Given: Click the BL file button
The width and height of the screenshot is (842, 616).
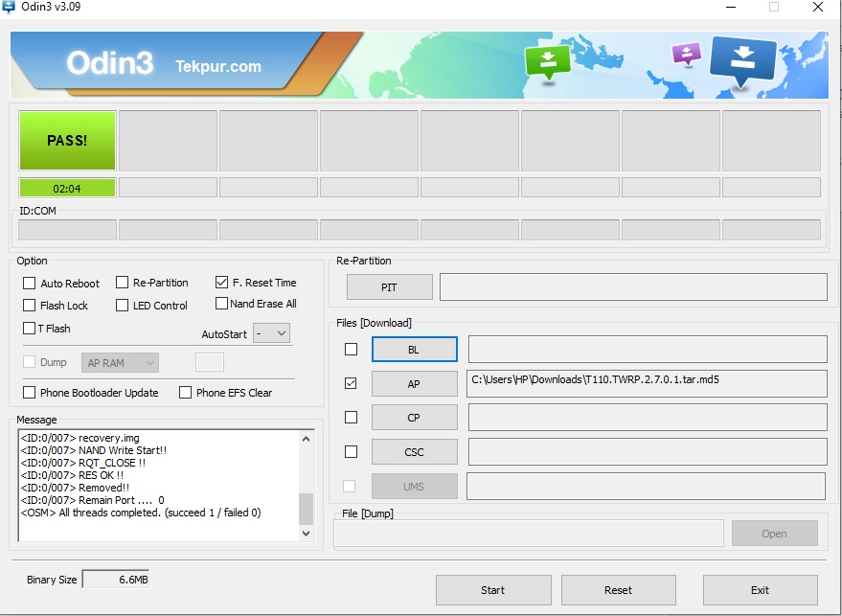Looking at the screenshot, I should pyautogui.click(x=414, y=350).
